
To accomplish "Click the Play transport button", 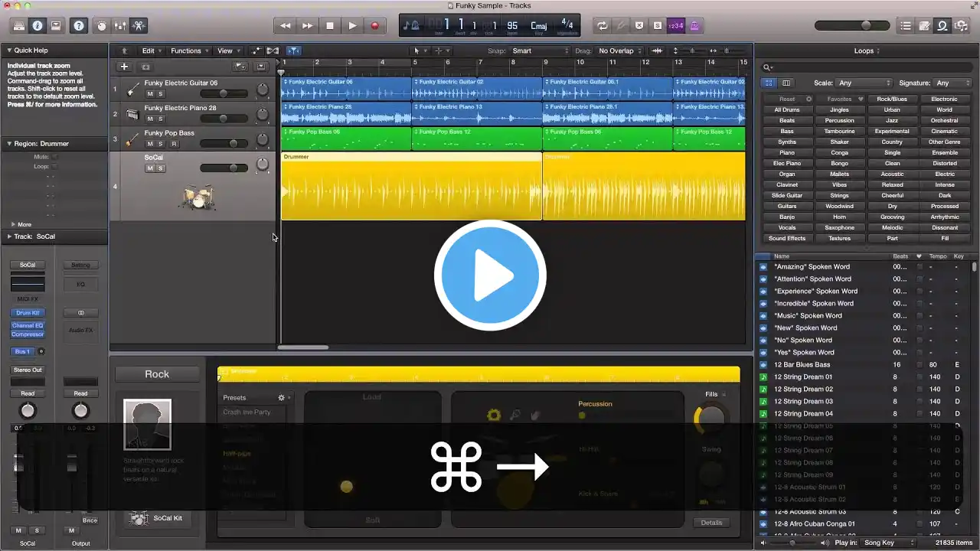I will coord(352,25).
